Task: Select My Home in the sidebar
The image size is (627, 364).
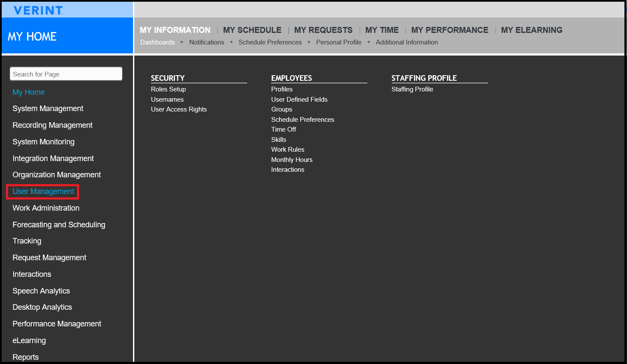Action: (x=29, y=92)
